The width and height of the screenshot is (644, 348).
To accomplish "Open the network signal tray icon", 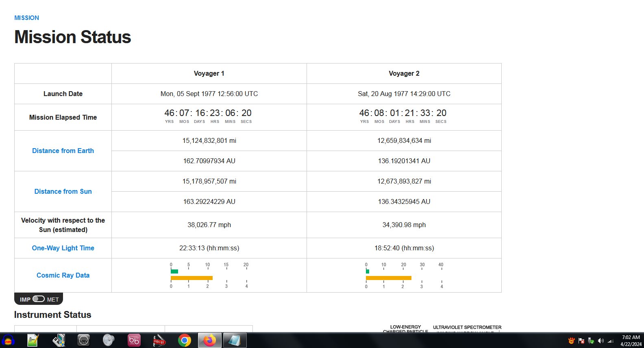I will [x=610, y=341].
